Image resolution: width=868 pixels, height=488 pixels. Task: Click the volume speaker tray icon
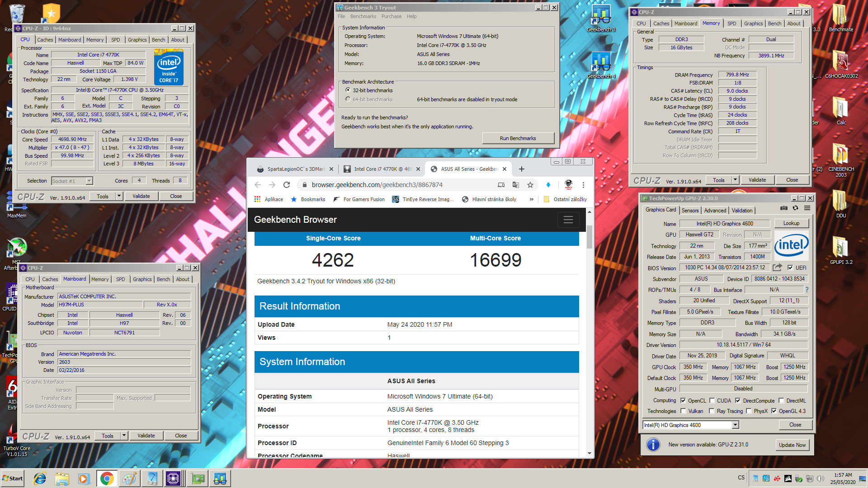pyautogui.click(x=821, y=478)
